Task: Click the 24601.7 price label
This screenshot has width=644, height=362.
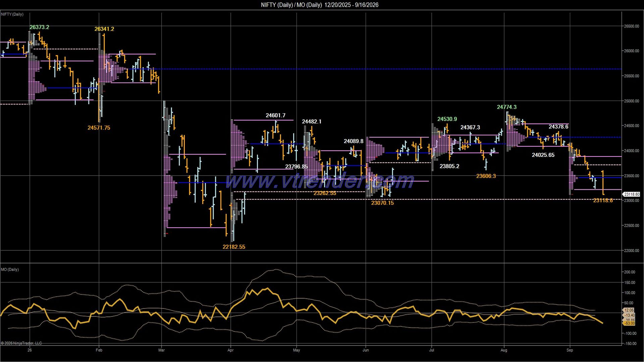Action: [x=275, y=116]
